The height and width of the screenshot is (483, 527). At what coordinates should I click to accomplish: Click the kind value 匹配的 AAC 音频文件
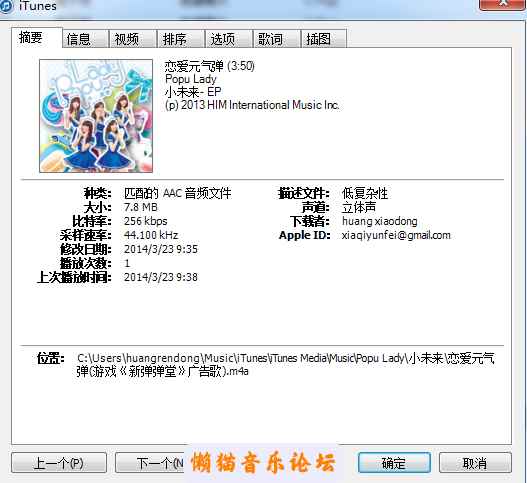click(x=178, y=193)
